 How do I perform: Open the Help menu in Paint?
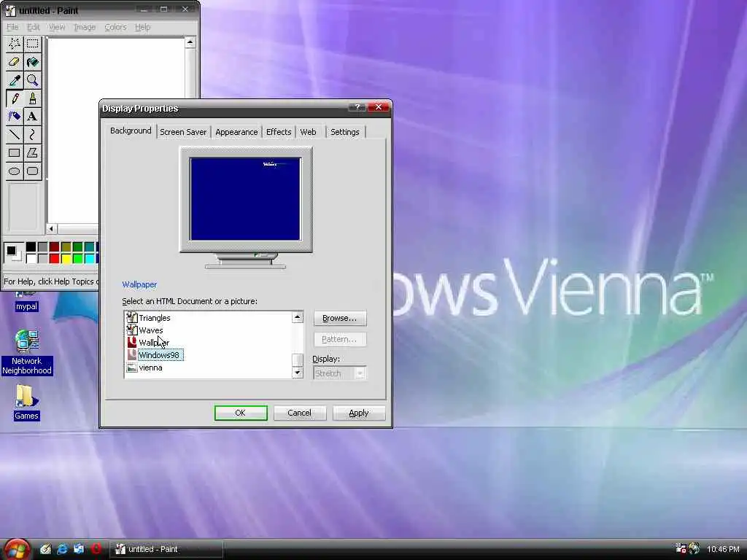click(x=142, y=27)
